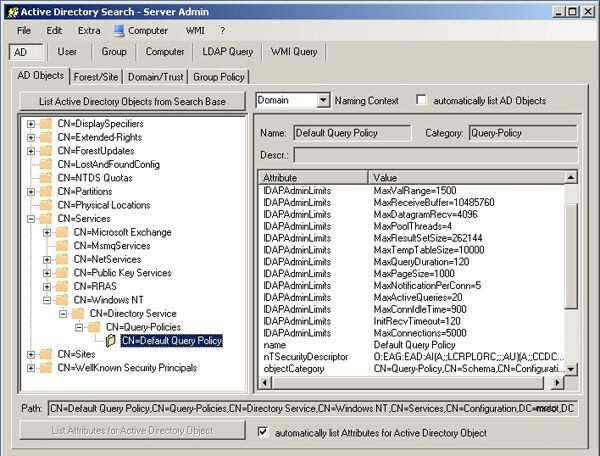This screenshot has height=456, width=600.
Task: Click the Descr. text field
Action: click(x=436, y=155)
